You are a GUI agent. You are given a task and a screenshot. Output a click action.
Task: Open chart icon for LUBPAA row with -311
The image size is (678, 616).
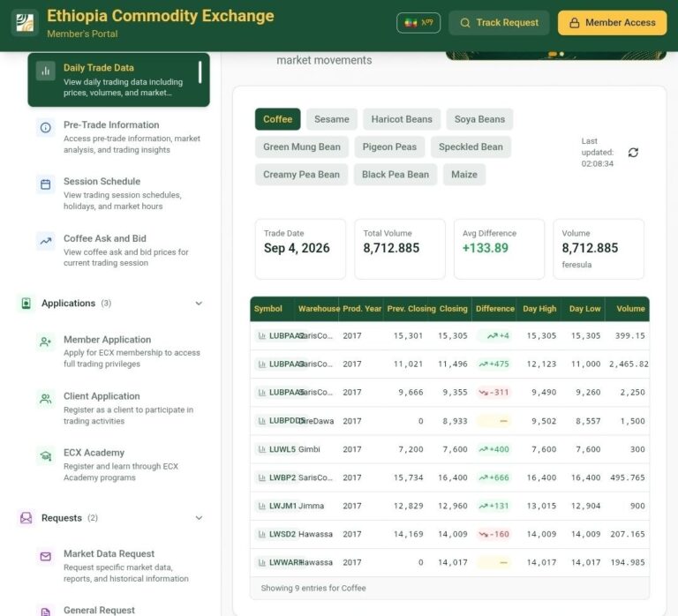[262, 393]
